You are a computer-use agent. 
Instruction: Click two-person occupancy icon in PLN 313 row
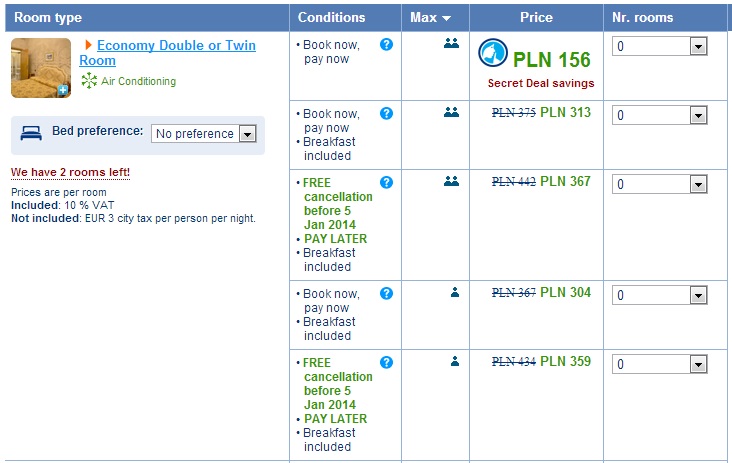coord(451,112)
